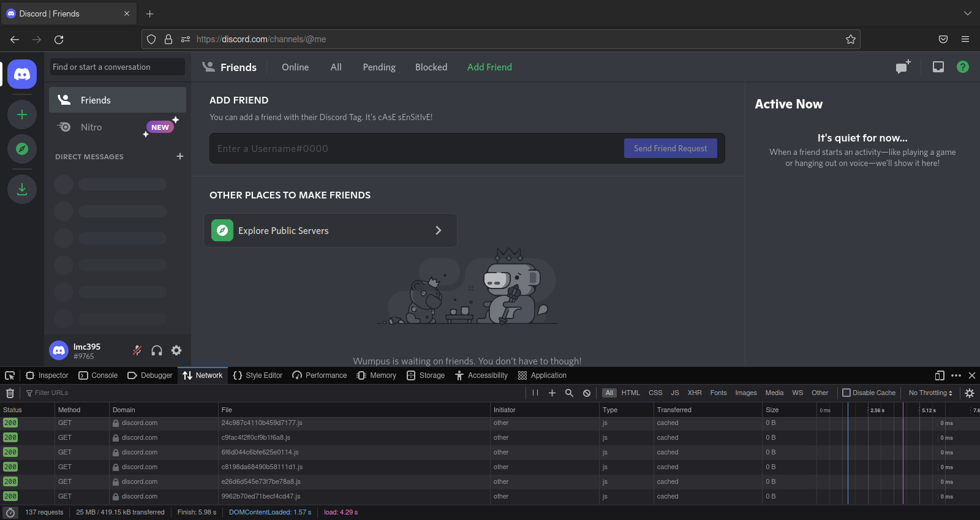This screenshot has height=520, width=980.
Task: Open the Storage tab in DevTools
Action: point(426,375)
